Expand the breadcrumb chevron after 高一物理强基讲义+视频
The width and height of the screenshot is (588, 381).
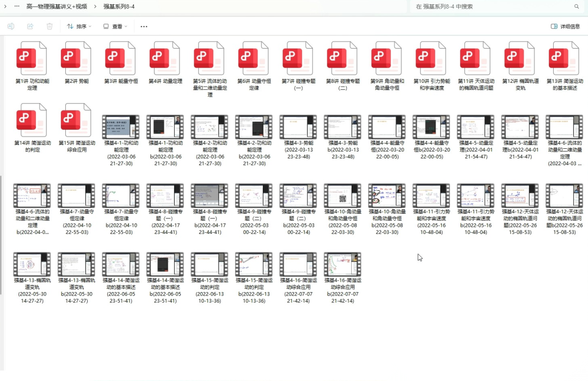tap(95, 7)
